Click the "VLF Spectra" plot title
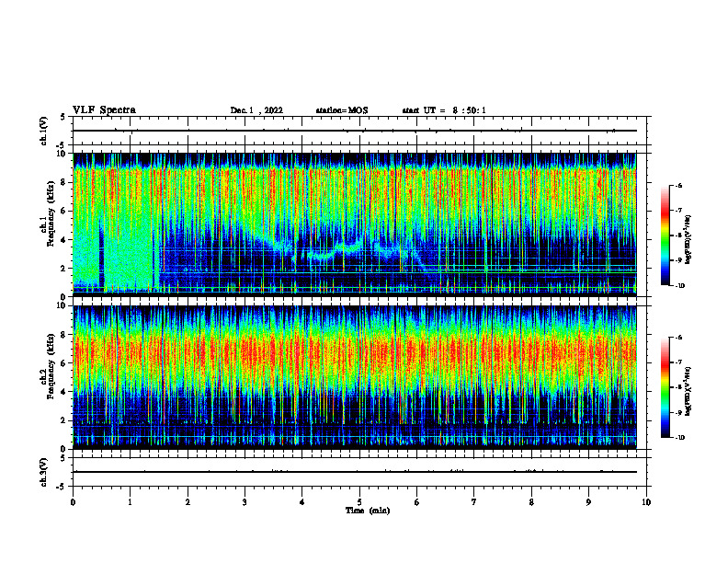The height and width of the screenshot is (563, 728). click(x=104, y=110)
